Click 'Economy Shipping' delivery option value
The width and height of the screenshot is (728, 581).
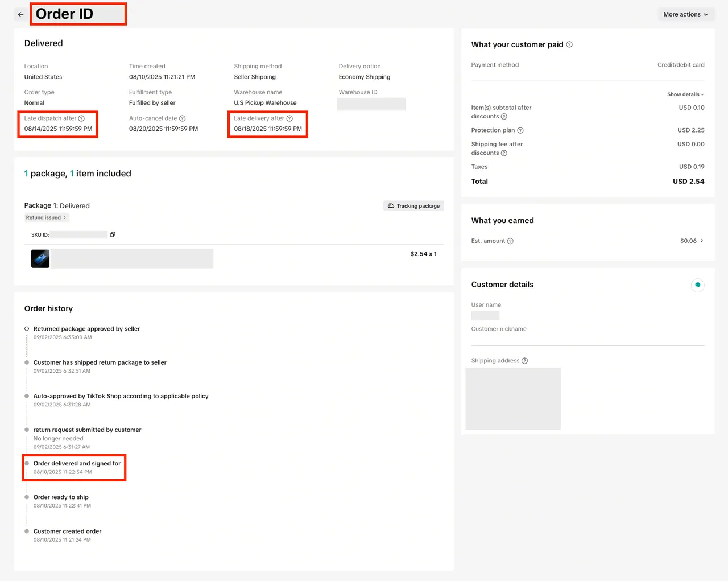pos(365,77)
